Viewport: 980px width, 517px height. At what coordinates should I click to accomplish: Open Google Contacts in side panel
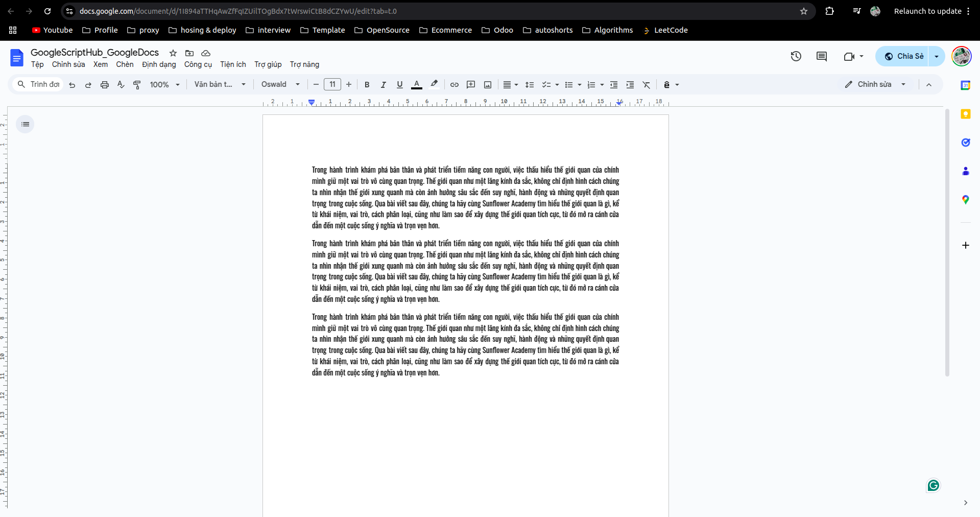click(x=965, y=171)
